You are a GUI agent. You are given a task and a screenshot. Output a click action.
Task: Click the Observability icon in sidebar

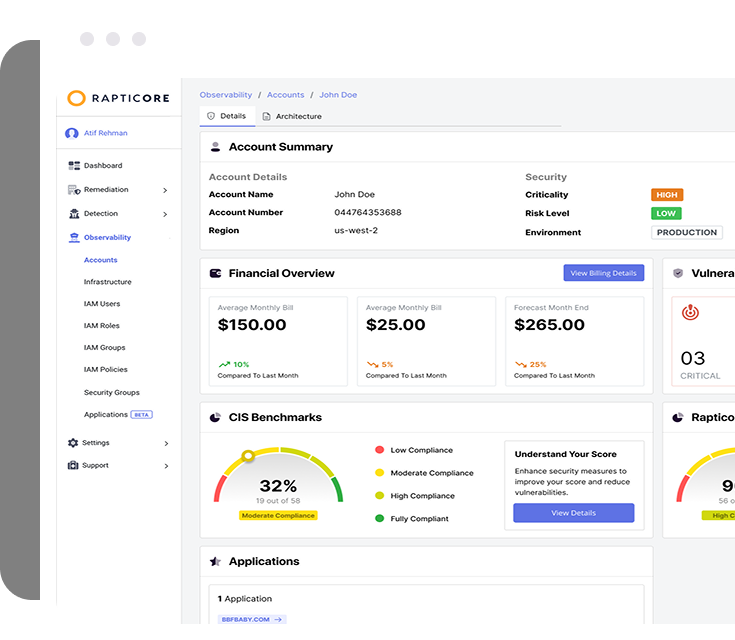74,237
